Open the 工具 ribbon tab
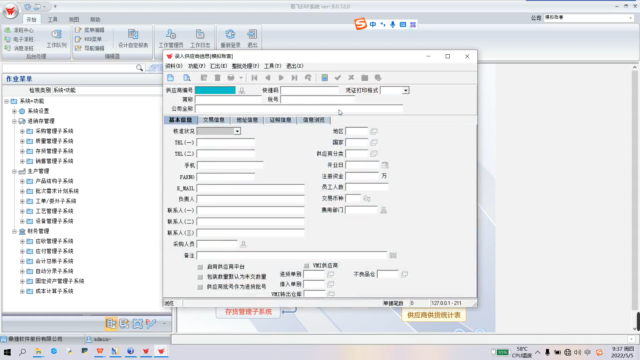 53,20
